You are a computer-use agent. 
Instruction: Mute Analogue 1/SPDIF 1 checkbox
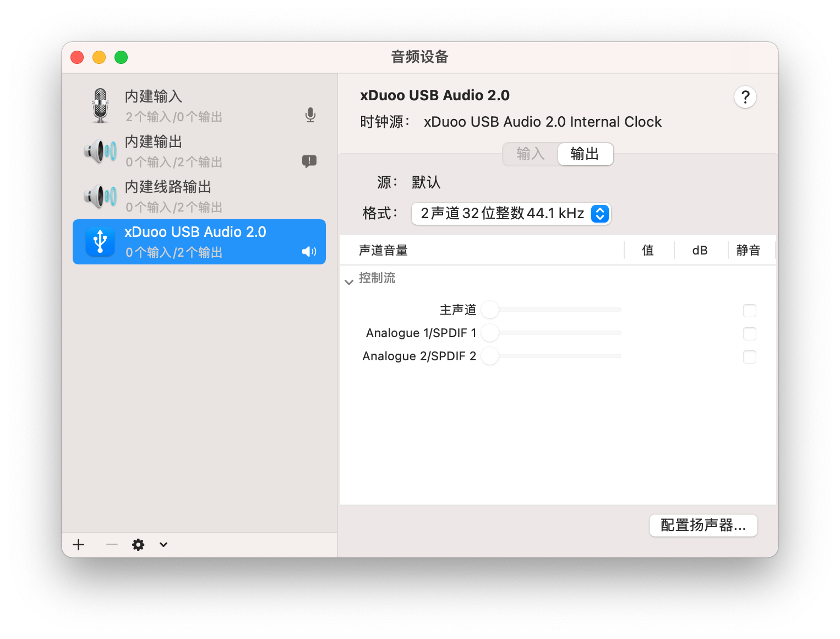coord(750,334)
